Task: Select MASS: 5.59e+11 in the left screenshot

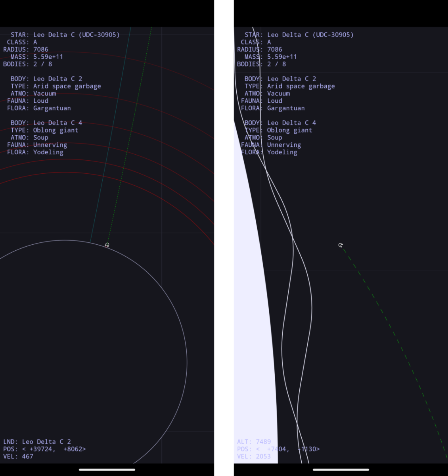Action: pyautogui.click(x=37, y=57)
